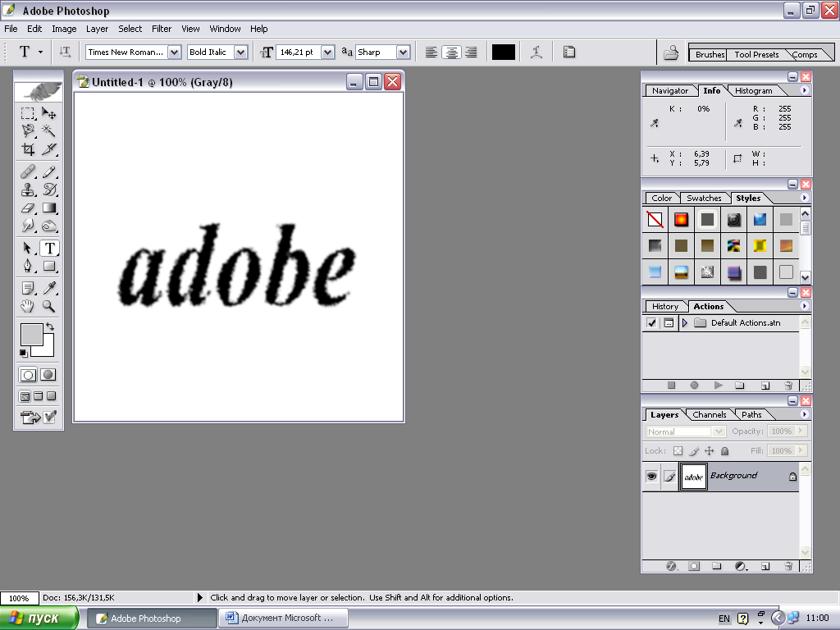
Task: Open the Styles palette flyout menu
Action: coord(804,198)
